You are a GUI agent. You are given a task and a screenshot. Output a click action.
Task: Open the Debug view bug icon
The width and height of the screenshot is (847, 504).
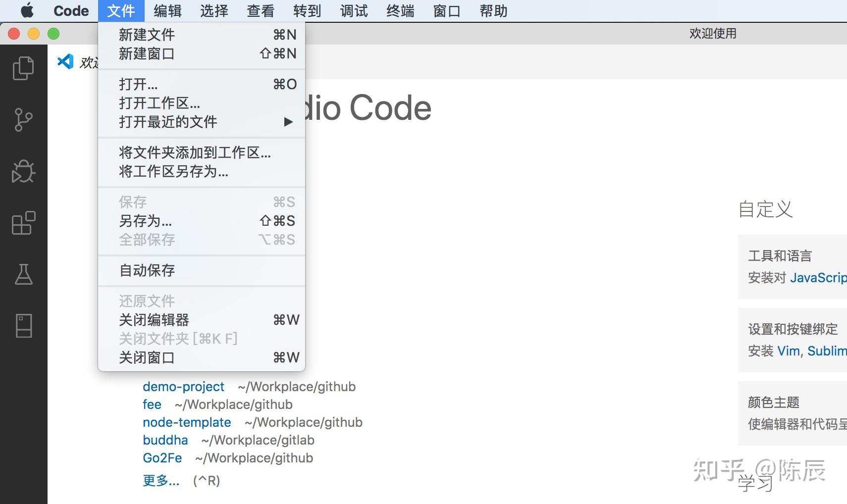(x=23, y=171)
